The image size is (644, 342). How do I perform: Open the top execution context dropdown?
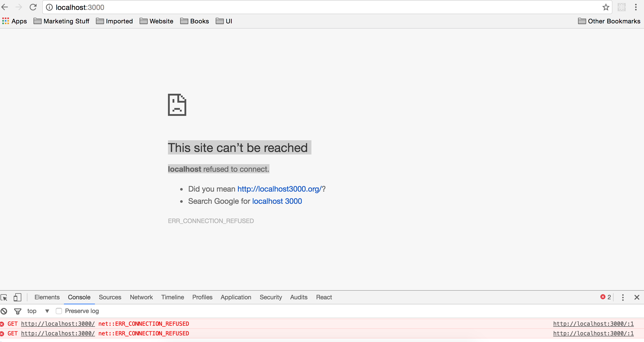[x=38, y=311]
